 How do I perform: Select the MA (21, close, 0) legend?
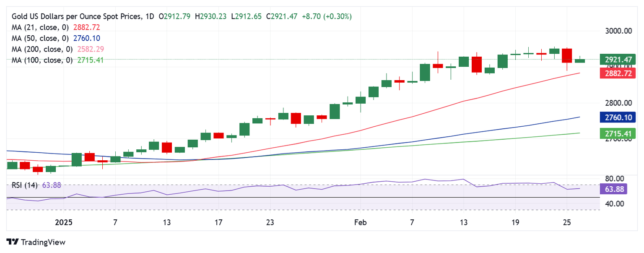tap(40, 27)
